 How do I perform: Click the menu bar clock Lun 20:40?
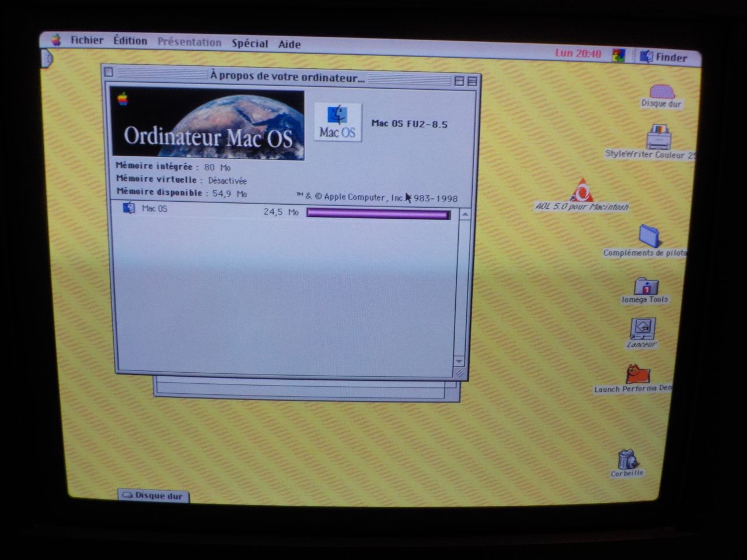[x=578, y=53]
